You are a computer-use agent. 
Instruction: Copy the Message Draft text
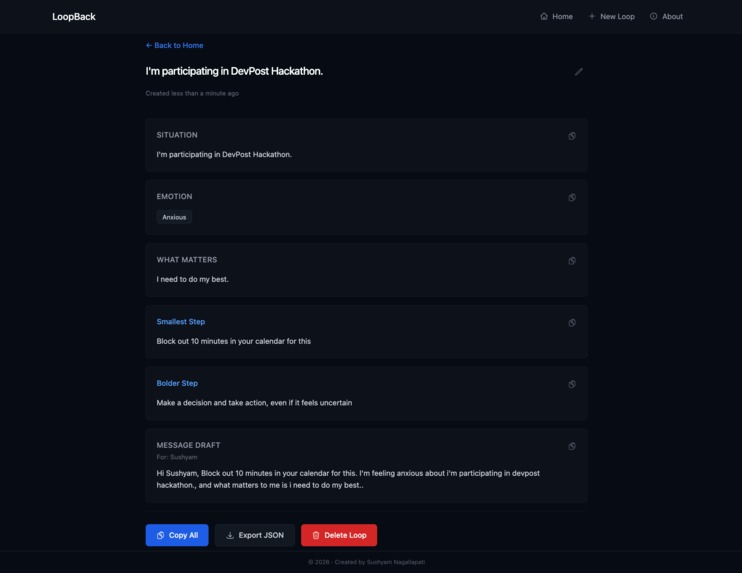pyautogui.click(x=572, y=447)
